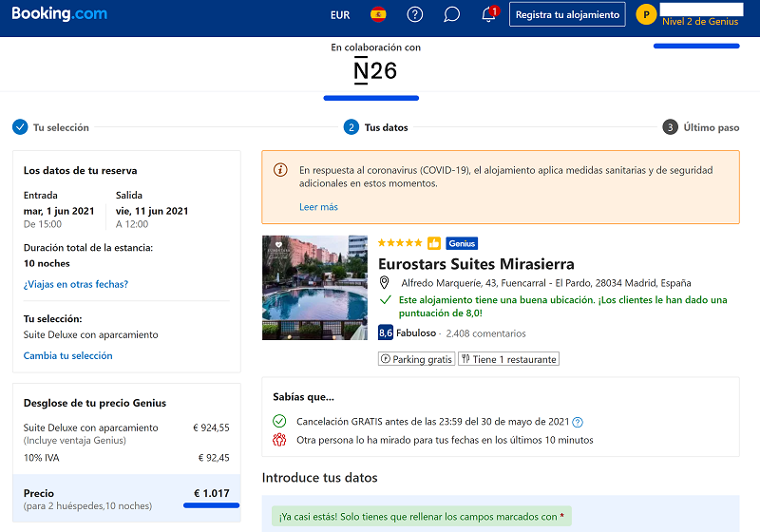Image resolution: width=760 pixels, height=532 pixels.
Task: Click the green check by buena ubicación text
Action: coord(386,300)
